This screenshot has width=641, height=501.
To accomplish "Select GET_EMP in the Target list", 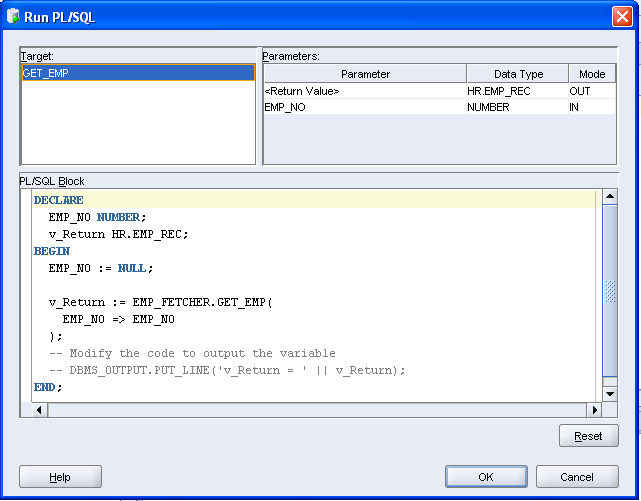I will point(138,73).
